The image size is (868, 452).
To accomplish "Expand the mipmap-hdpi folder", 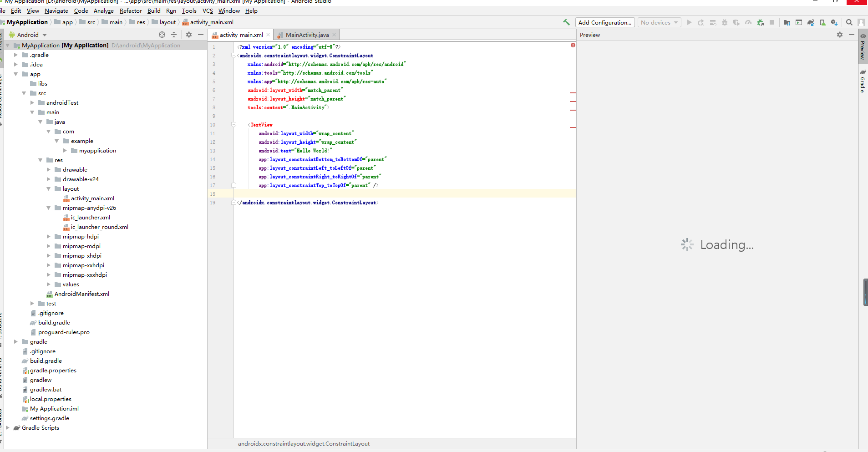I will point(49,236).
